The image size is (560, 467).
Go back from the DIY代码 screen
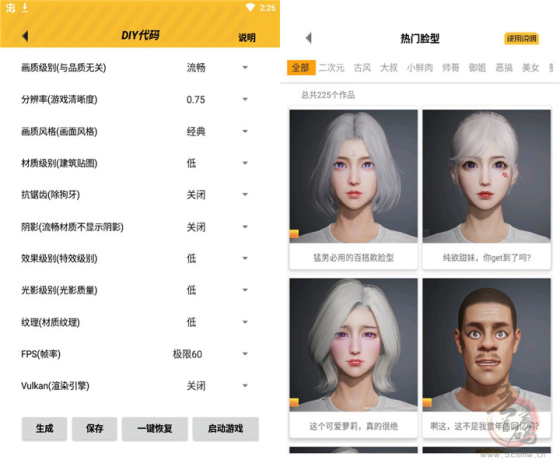25,36
